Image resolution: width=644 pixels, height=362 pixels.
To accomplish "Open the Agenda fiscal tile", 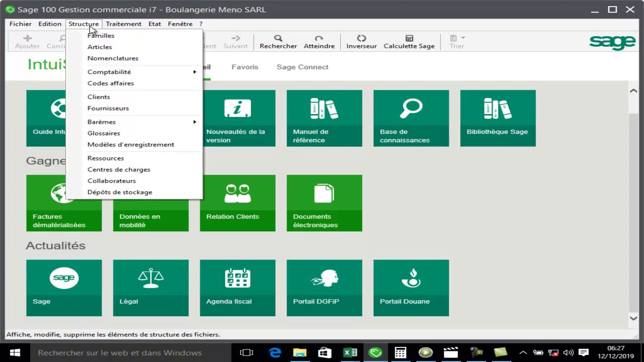I will (237, 288).
